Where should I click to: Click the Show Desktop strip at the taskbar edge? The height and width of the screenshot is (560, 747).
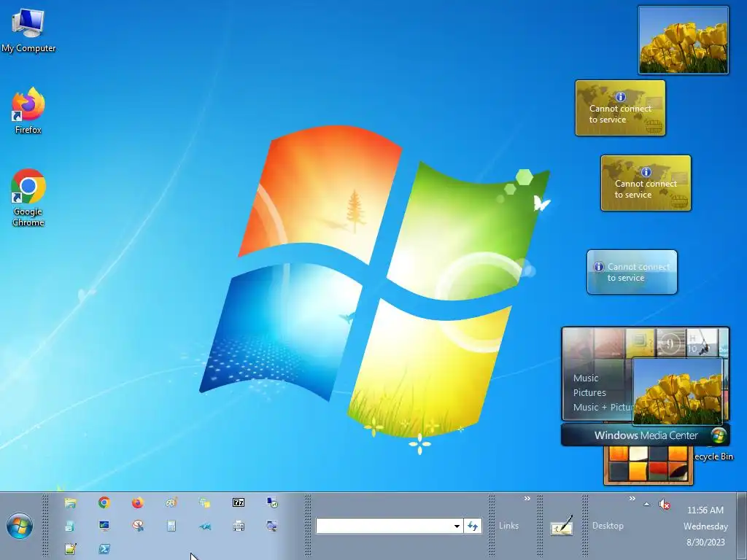click(x=742, y=526)
